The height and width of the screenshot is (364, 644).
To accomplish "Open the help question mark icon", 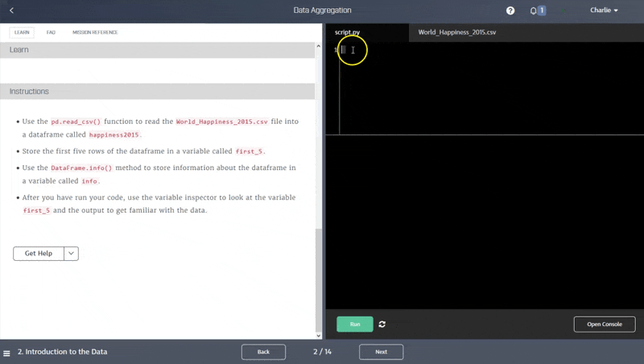I will [x=510, y=10].
